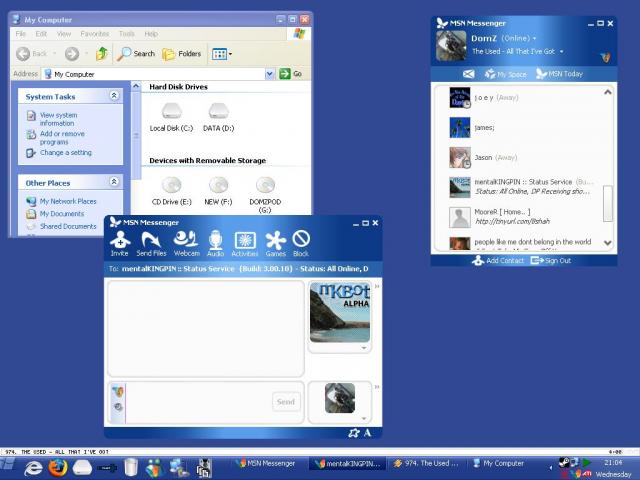Screen dimensions: 640x480
Task: Click inside the chat message input field
Action: (x=198, y=402)
